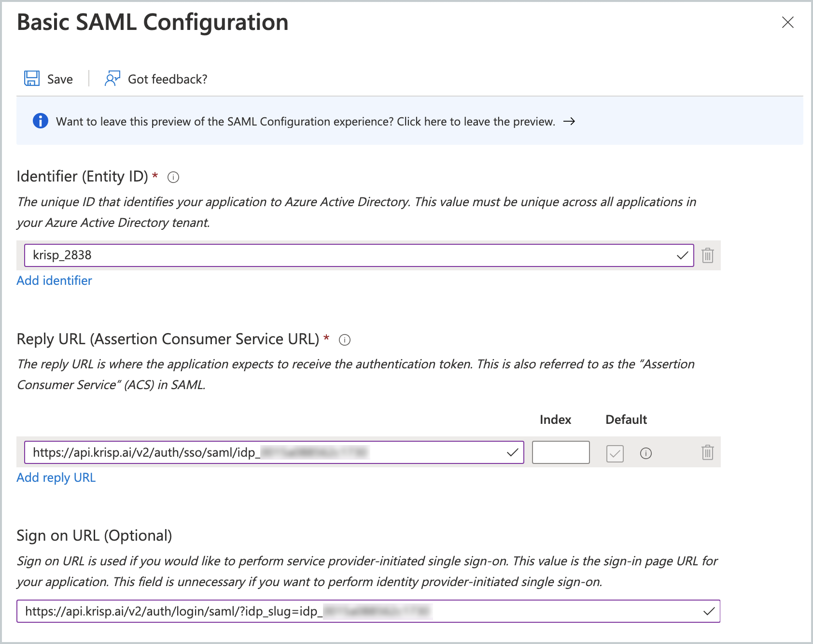Image resolution: width=813 pixels, height=644 pixels.
Task: Click the Save button label
Action: (x=60, y=79)
